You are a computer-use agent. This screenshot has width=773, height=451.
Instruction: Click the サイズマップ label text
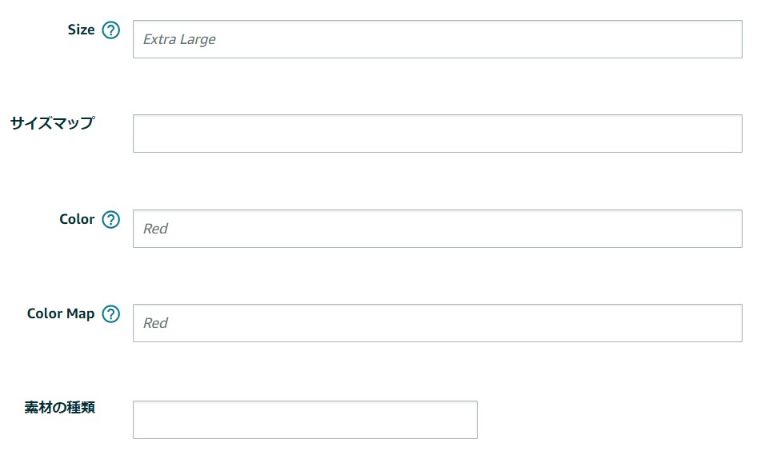tap(52, 123)
